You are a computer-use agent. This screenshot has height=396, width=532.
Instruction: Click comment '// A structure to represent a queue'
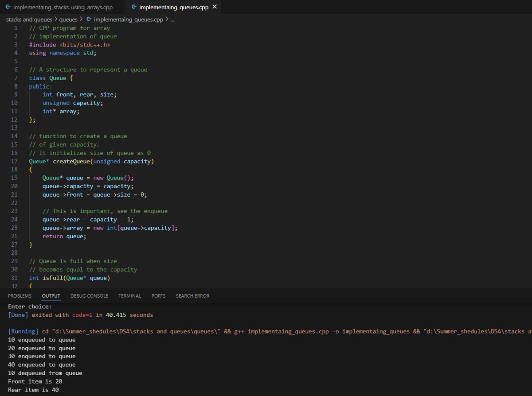pos(88,70)
